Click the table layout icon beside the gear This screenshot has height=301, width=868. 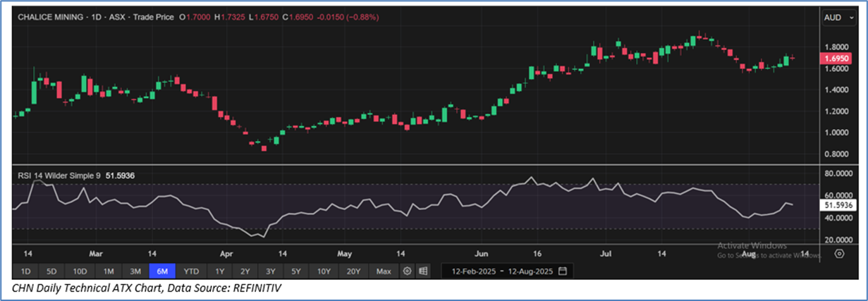point(423,271)
